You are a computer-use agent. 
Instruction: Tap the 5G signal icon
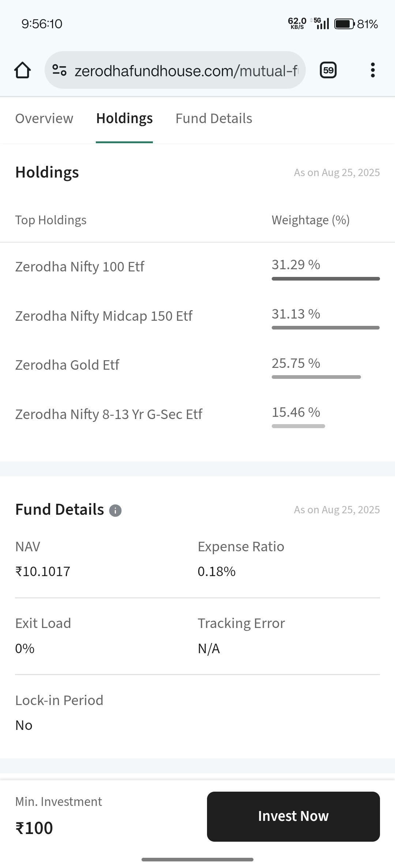pyautogui.click(x=321, y=23)
